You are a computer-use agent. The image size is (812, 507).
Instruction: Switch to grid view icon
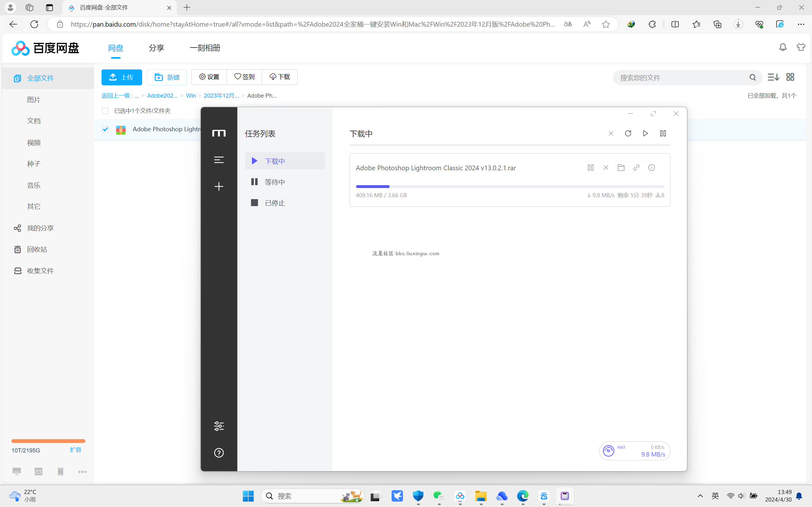790,77
